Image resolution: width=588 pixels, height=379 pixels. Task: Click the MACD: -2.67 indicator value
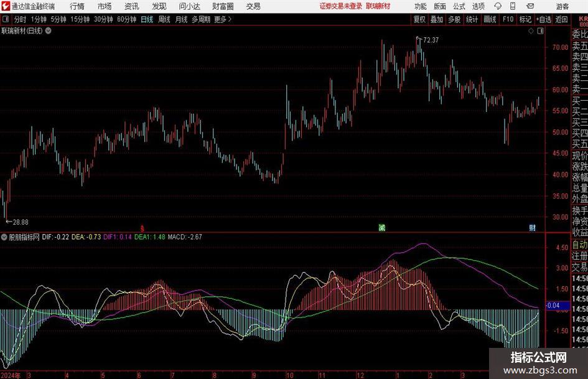pos(185,237)
